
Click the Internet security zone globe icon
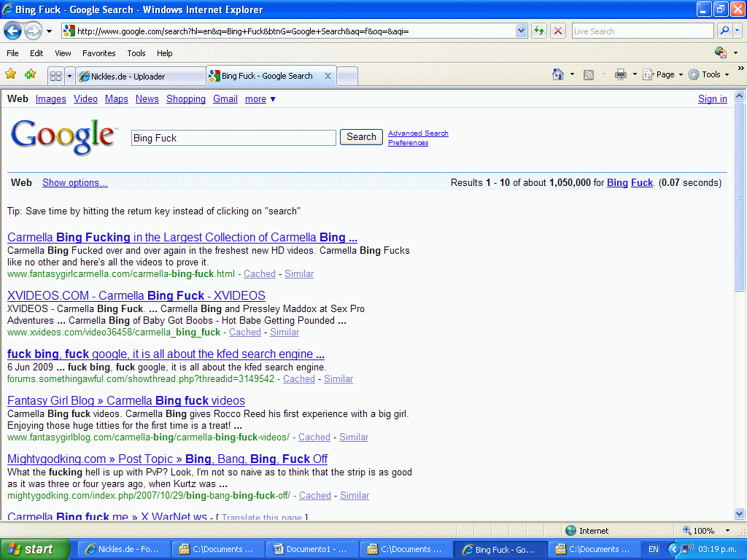pos(570,531)
